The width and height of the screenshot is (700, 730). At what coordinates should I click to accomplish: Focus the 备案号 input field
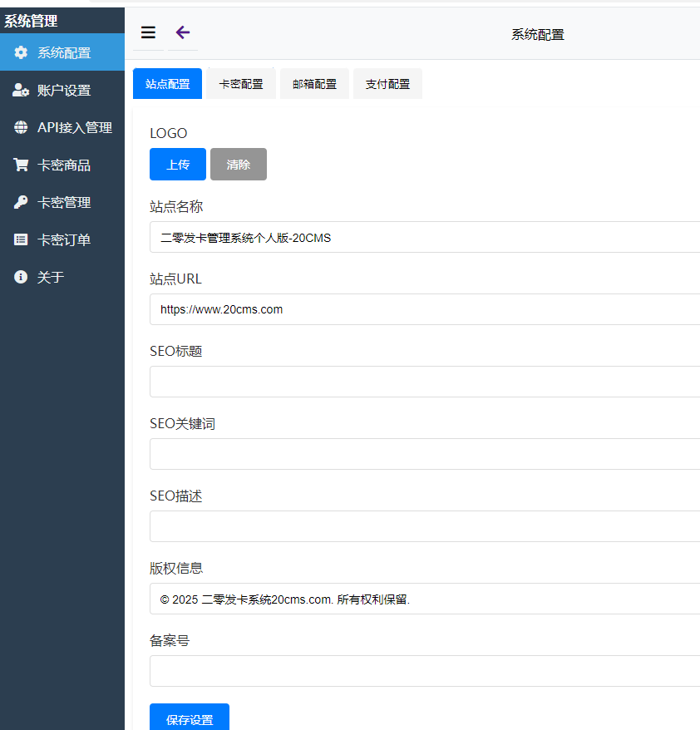pos(425,671)
